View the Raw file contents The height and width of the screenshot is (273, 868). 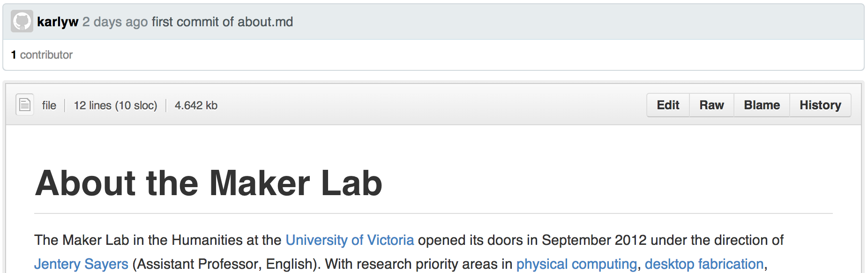coord(711,105)
